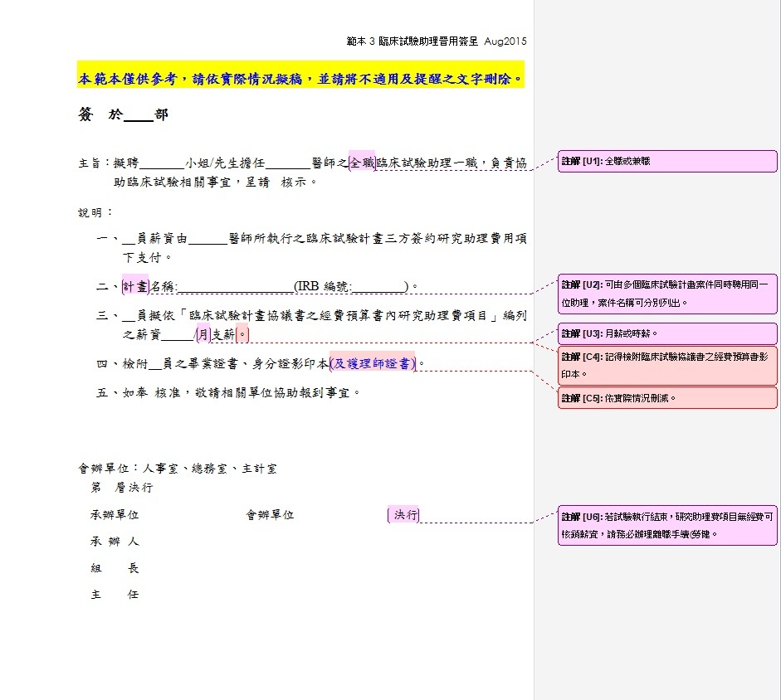This screenshot has width=781, height=700.
Task: Click the blue text 及護理師證書
Action: pos(373,363)
